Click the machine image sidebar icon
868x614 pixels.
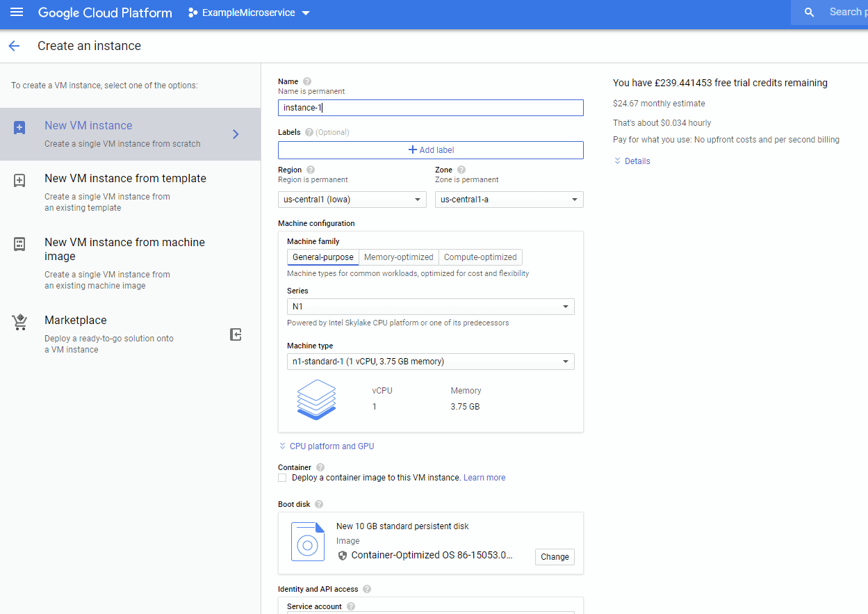(x=19, y=245)
